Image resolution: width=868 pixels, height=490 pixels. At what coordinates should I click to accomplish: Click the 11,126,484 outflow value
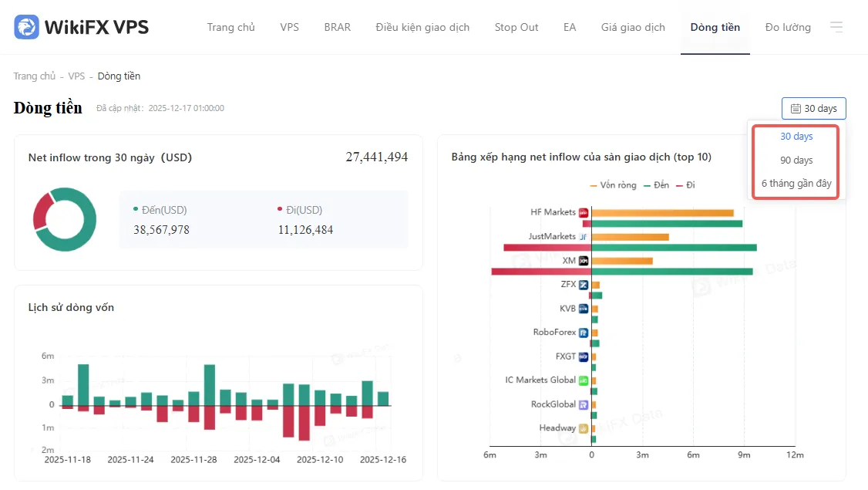click(x=305, y=230)
